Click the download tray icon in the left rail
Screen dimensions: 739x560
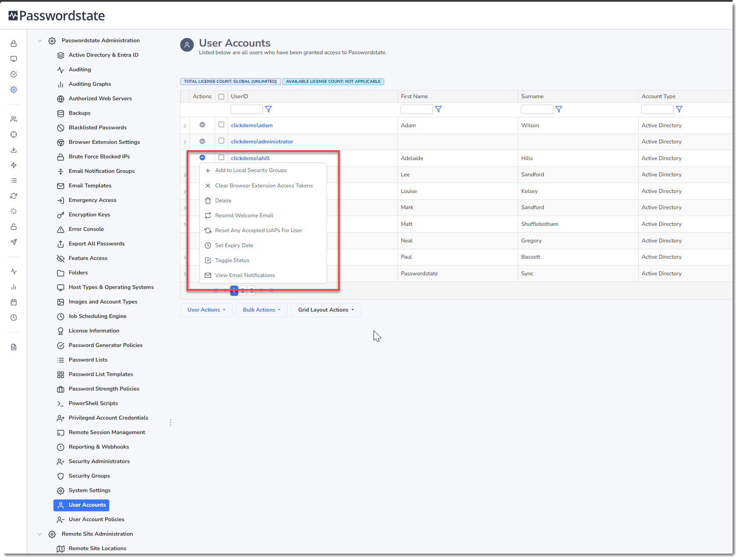(x=14, y=150)
